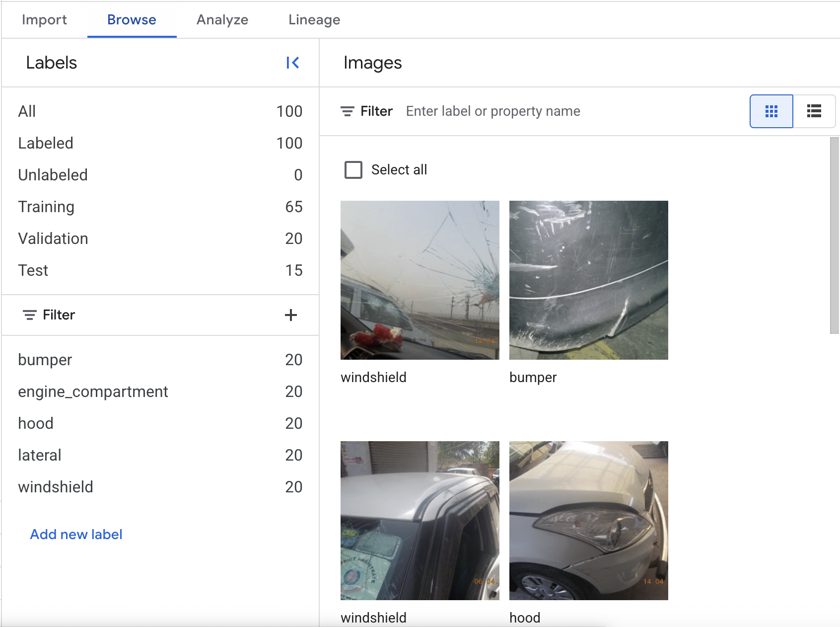Open the Lineage tab
Screen dimensions: 840x627
pos(314,20)
